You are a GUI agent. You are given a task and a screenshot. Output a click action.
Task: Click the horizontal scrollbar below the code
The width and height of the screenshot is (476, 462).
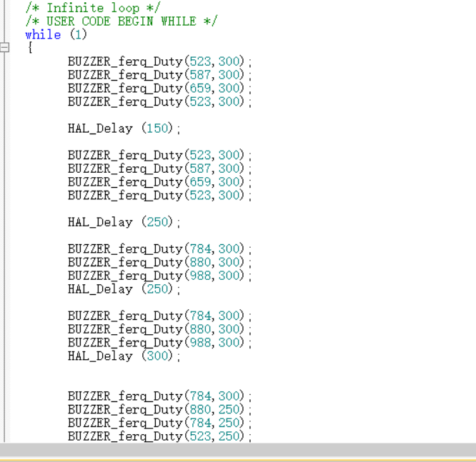pos(238,450)
